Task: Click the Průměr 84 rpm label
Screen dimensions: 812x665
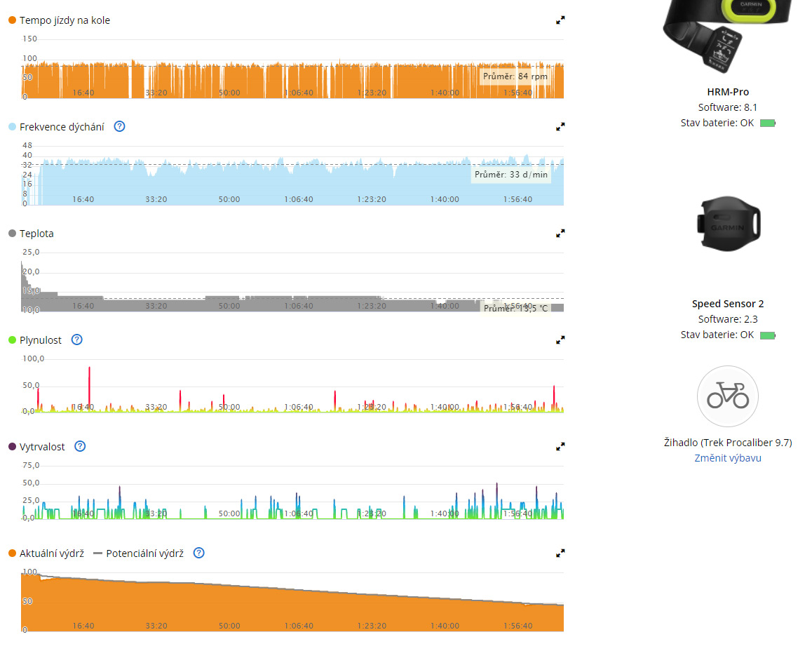Action: point(514,76)
